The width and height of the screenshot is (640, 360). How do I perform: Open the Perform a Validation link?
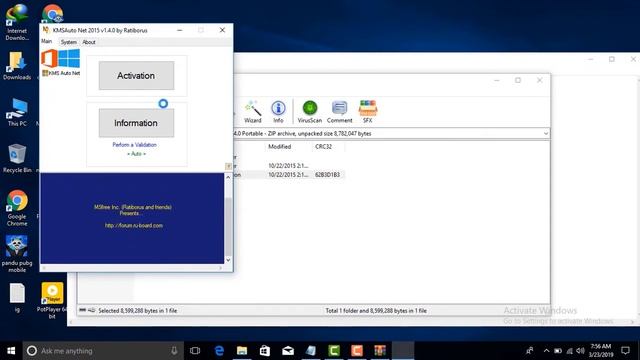[134, 145]
